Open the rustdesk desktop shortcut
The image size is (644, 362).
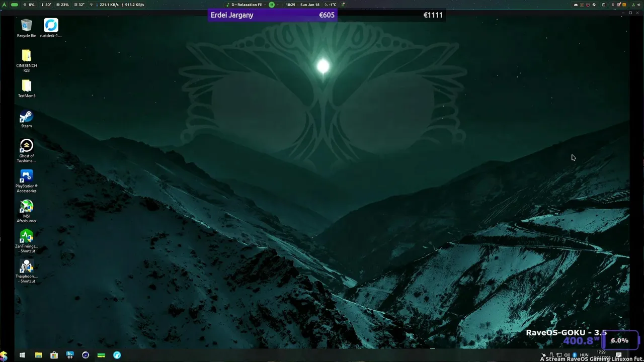coord(51,28)
